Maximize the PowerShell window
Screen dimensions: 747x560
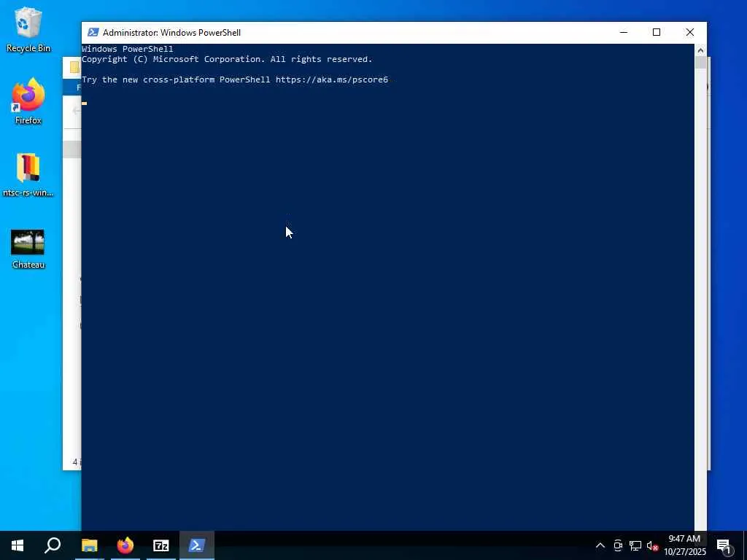click(657, 32)
